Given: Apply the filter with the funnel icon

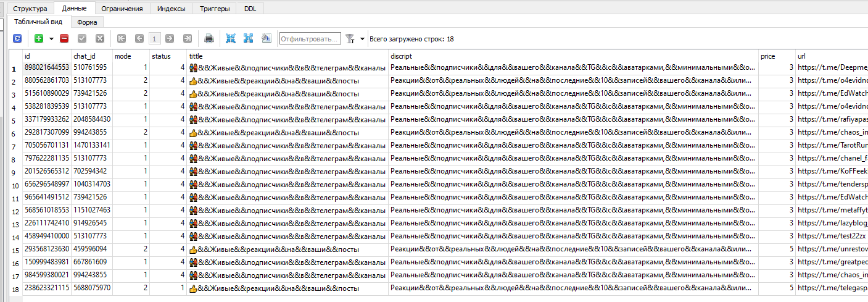Looking at the screenshot, I should [350, 38].
